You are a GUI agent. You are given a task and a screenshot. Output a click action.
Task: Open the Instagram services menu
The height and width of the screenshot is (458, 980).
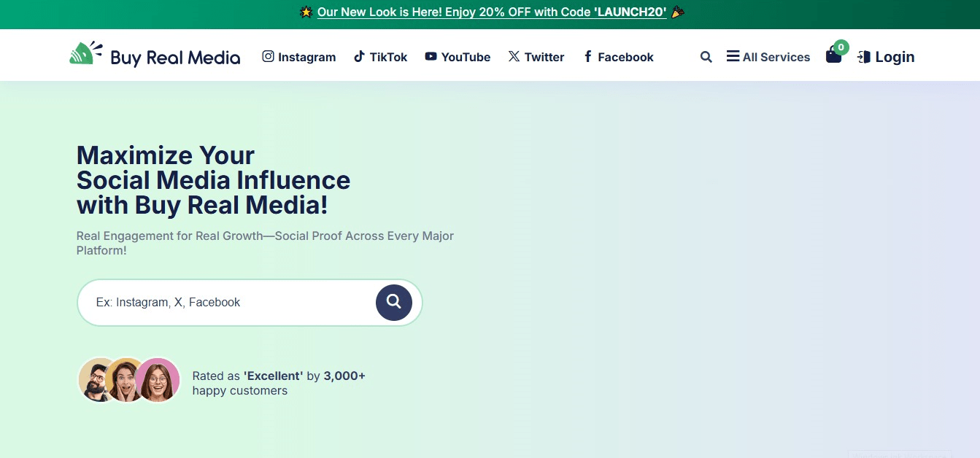coord(299,57)
